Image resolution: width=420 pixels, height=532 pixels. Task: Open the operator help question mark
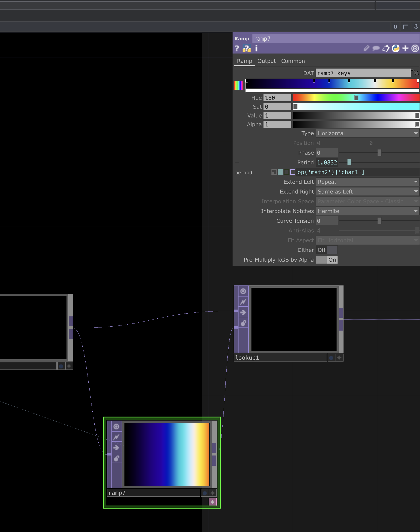pos(237,48)
